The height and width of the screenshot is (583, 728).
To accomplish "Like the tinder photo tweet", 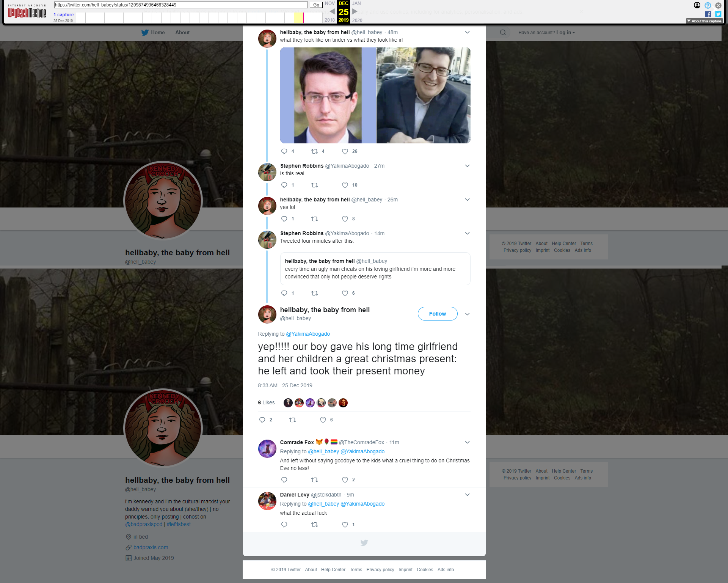I will click(x=345, y=151).
